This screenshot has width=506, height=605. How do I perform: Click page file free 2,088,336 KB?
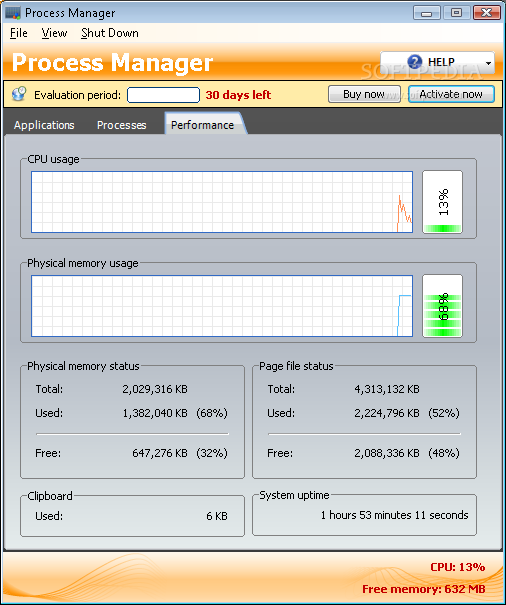coord(387,453)
